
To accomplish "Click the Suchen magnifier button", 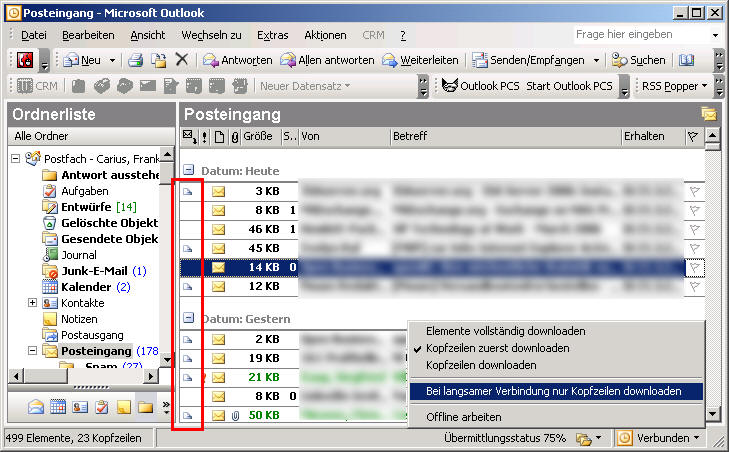I will pyautogui.click(x=638, y=60).
